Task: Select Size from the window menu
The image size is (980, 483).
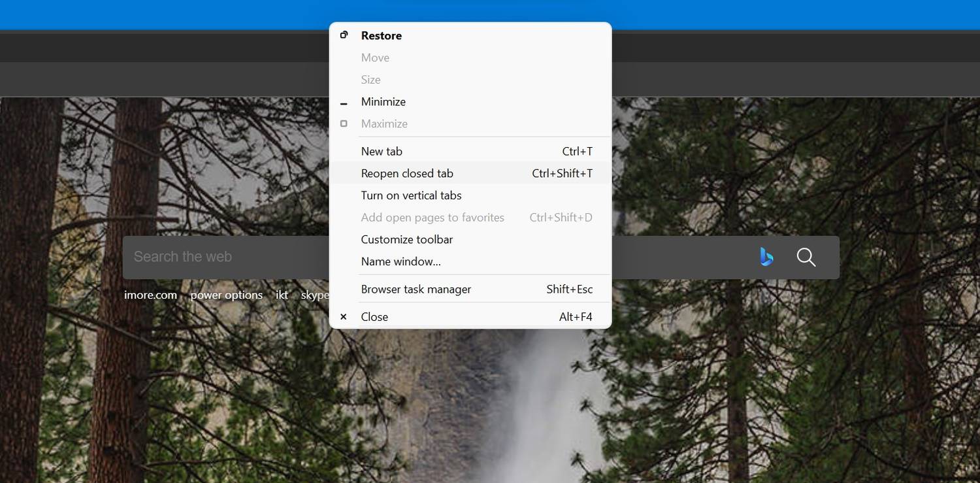Action: (x=370, y=79)
